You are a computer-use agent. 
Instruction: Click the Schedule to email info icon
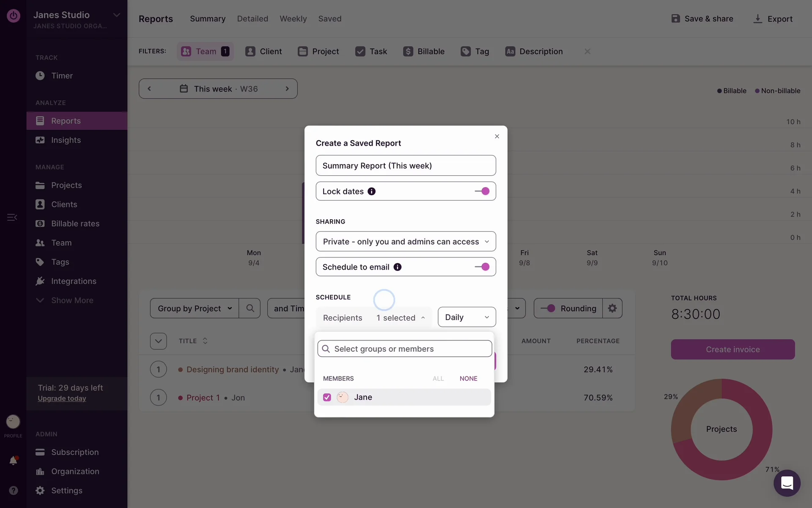coord(397,267)
